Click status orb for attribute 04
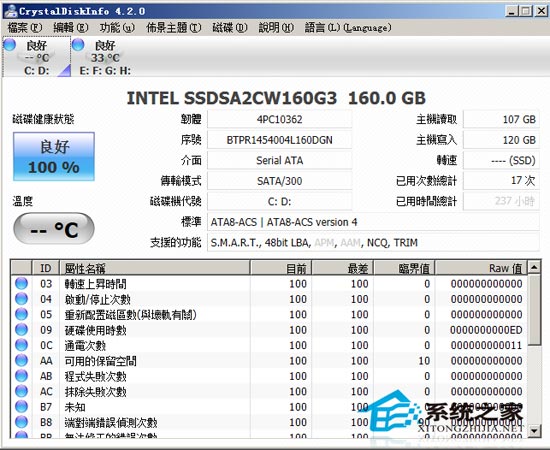The image size is (550, 450). point(21,299)
